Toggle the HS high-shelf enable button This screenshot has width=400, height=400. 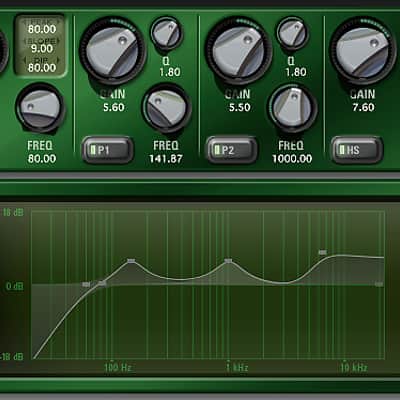click(357, 150)
